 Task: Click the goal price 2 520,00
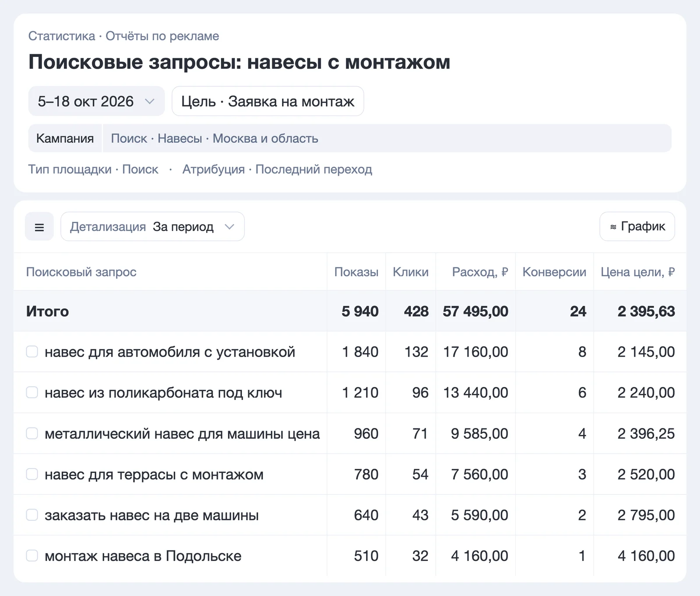(x=646, y=474)
